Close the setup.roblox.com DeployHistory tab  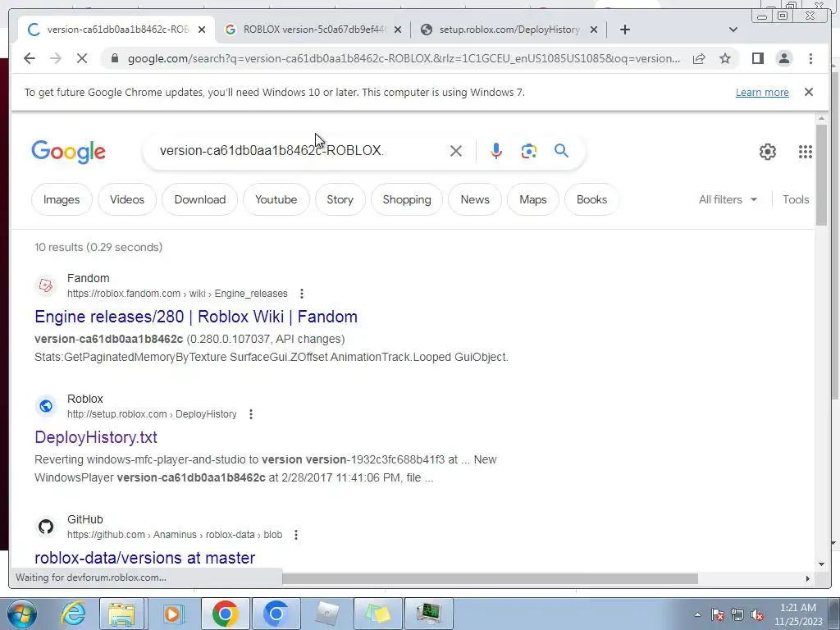594,30
